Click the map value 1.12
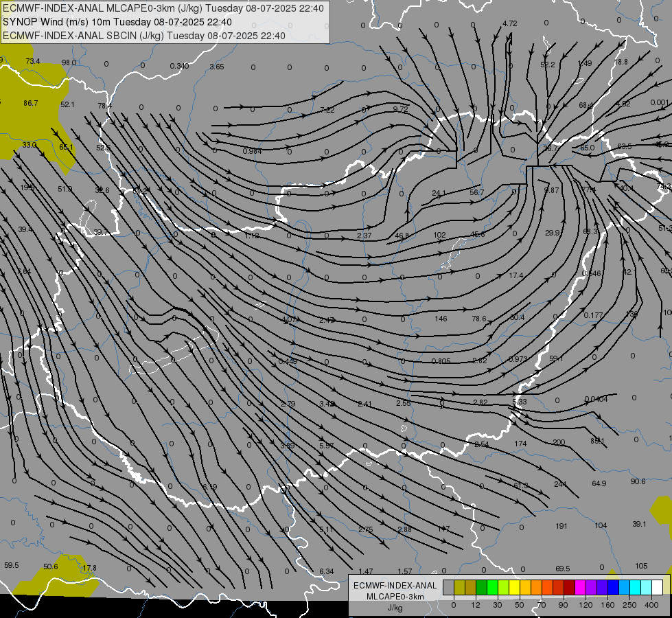 (x=252, y=236)
